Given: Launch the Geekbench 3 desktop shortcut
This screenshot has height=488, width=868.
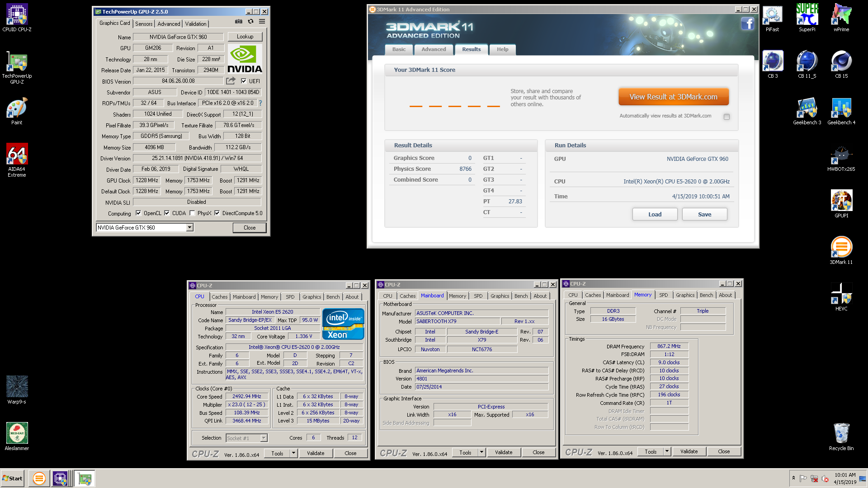Looking at the screenshot, I should point(807,111).
